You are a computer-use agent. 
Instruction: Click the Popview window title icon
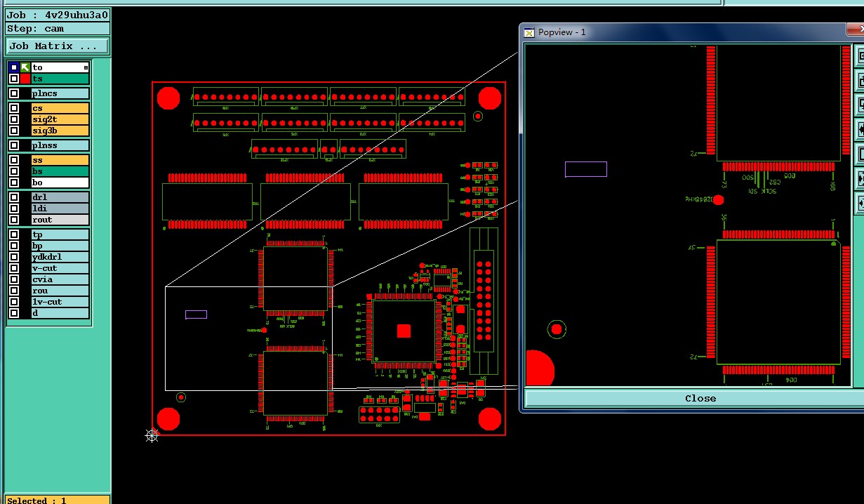pos(529,32)
